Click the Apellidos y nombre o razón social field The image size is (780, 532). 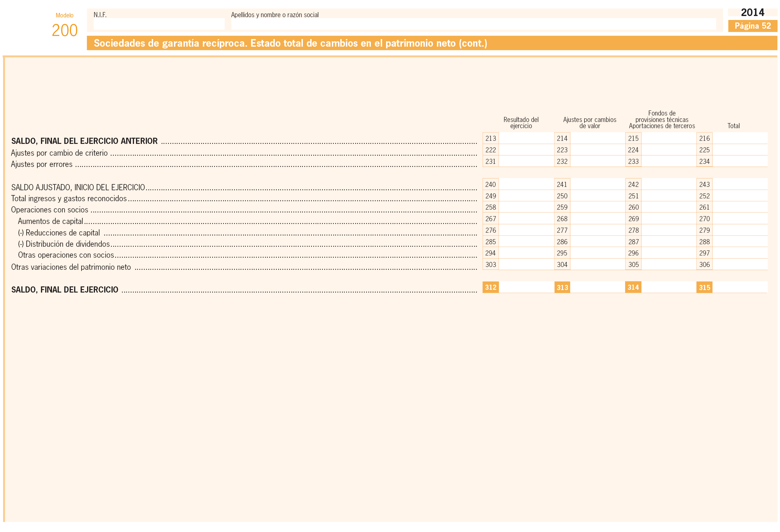tap(473, 24)
